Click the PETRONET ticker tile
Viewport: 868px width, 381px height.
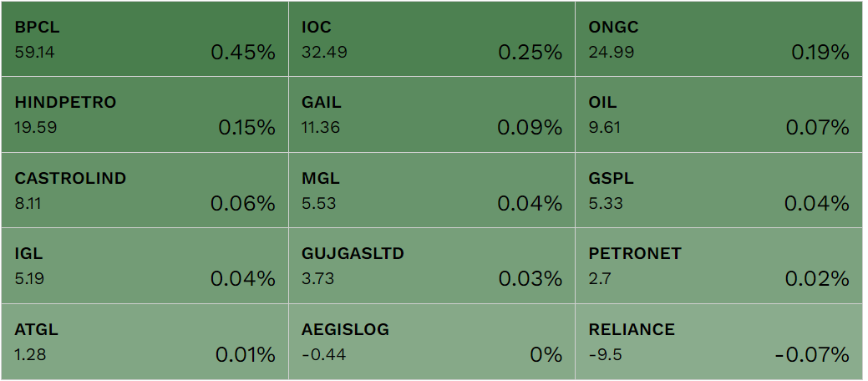[x=718, y=266]
